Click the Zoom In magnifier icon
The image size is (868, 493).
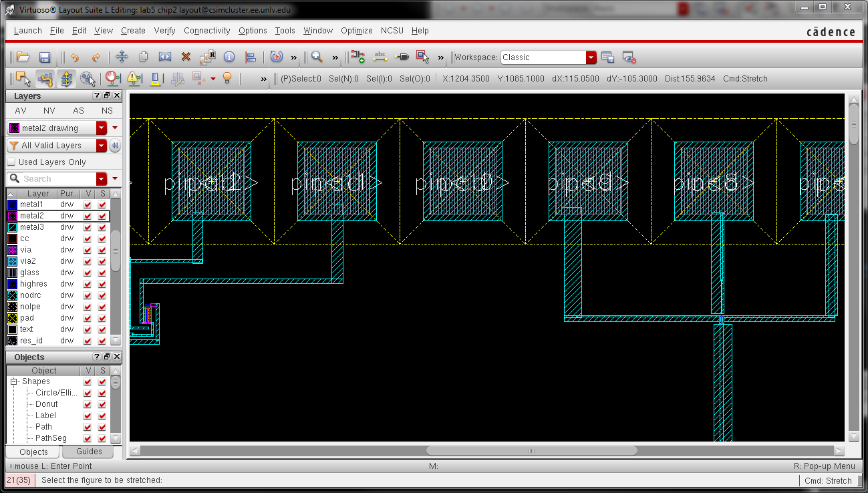click(317, 57)
